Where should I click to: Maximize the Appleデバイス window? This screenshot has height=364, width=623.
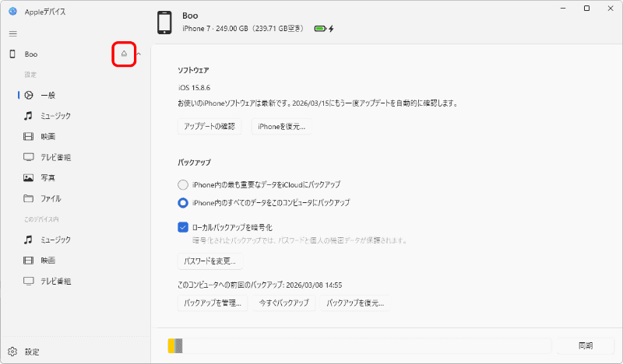[587, 9]
